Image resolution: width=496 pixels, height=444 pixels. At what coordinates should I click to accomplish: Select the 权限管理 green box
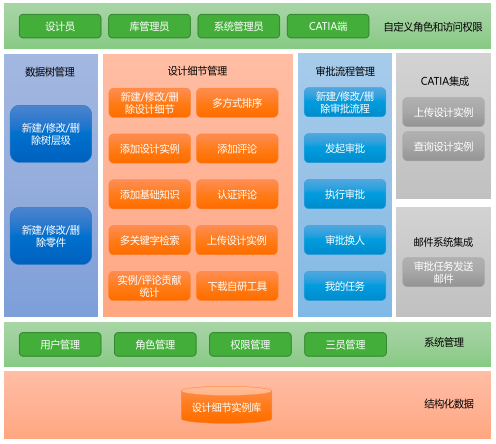click(x=250, y=344)
